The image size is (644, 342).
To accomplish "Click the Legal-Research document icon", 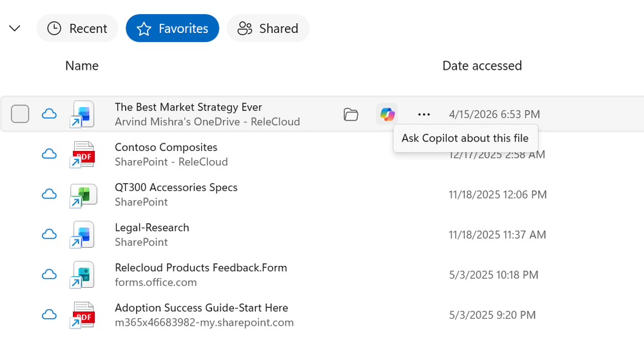I will tap(83, 235).
